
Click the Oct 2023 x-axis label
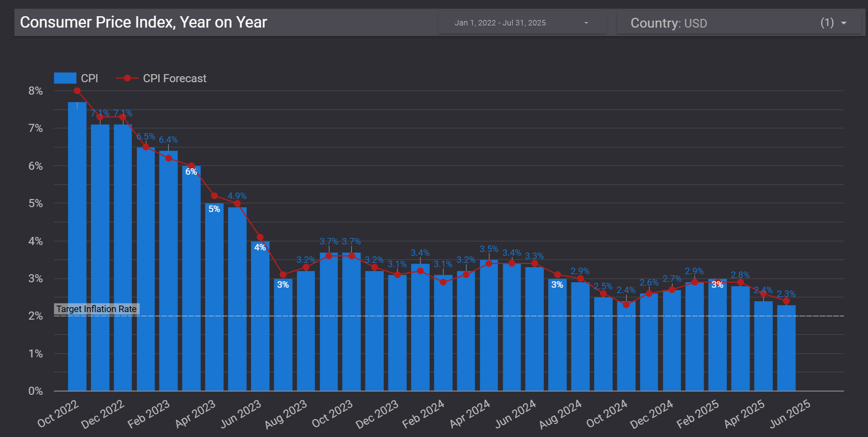pyautogui.click(x=332, y=414)
